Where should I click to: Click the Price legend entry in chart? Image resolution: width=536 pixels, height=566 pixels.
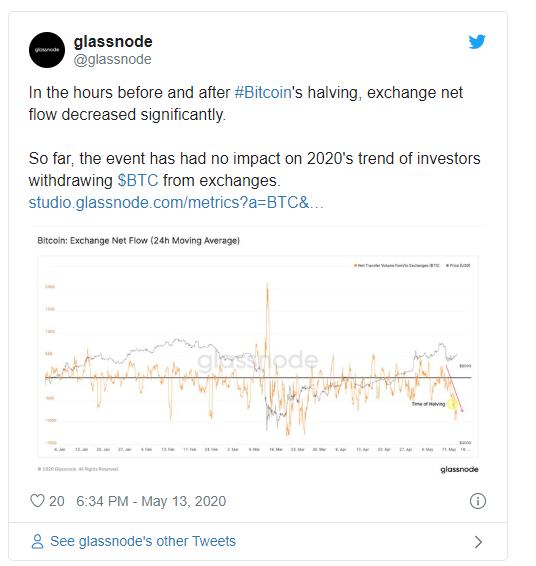pyautogui.click(x=458, y=266)
